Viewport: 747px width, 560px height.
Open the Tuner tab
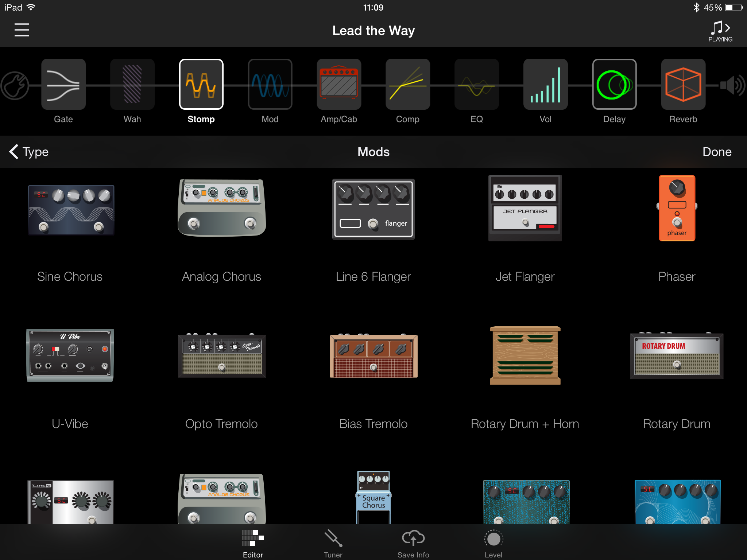click(x=333, y=544)
